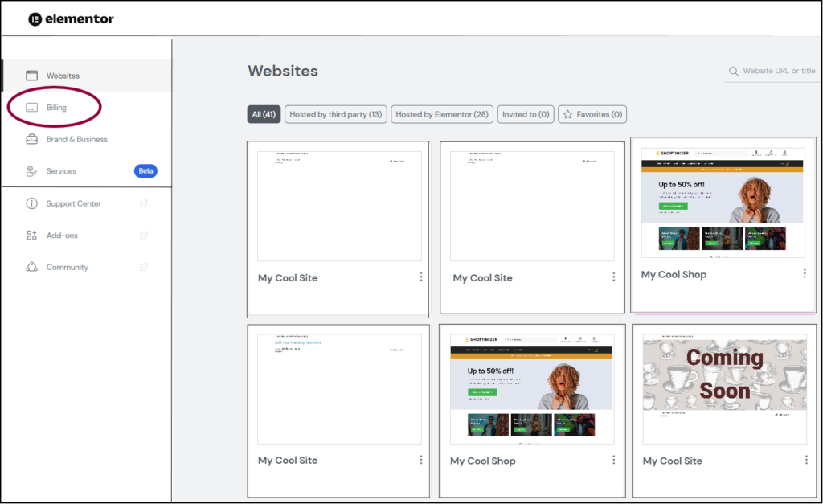Click the Brand & Business briefcase icon
The height and width of the screenshot is (504, 823).
pos(32,139)
